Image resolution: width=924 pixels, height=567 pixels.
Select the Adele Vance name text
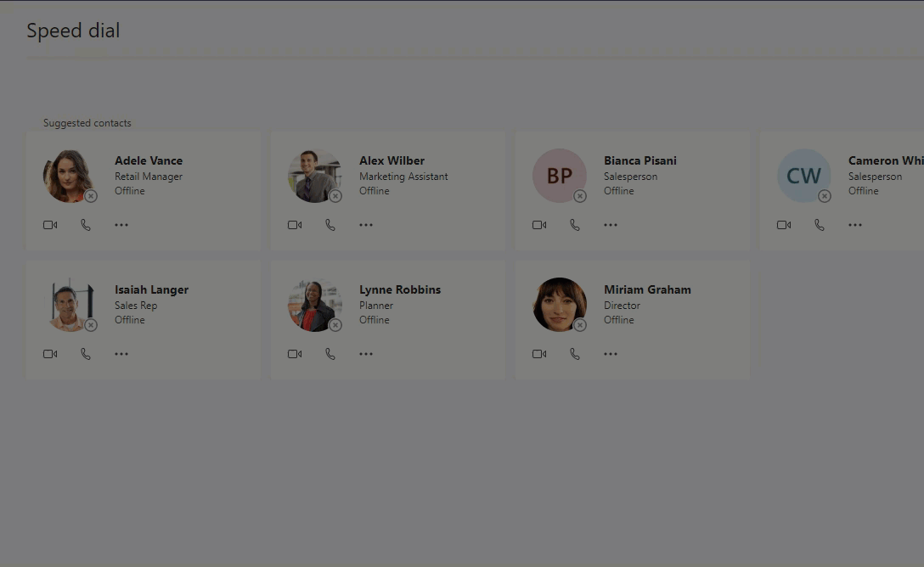pos(149,160)
